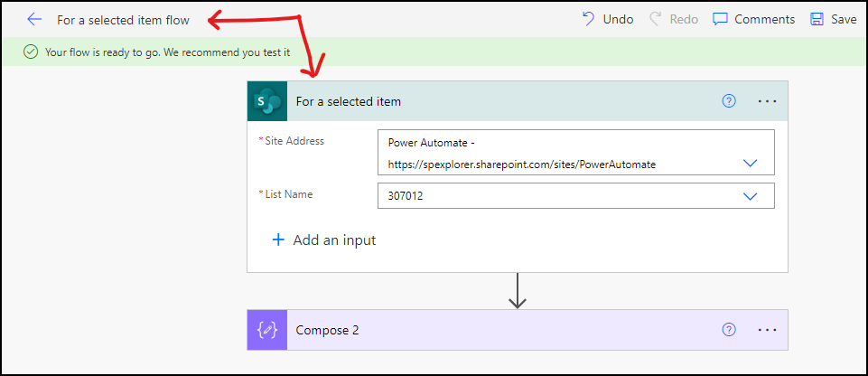Expand the Site Address dropdown
This screenshot has height=376, width=868.
[750, 164]
